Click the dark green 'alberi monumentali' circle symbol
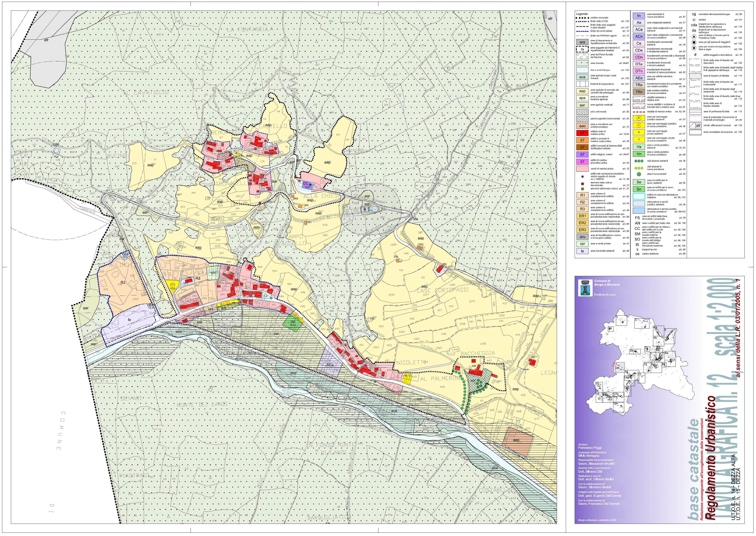This screenshot has width=756, height=536. point(639,174)
